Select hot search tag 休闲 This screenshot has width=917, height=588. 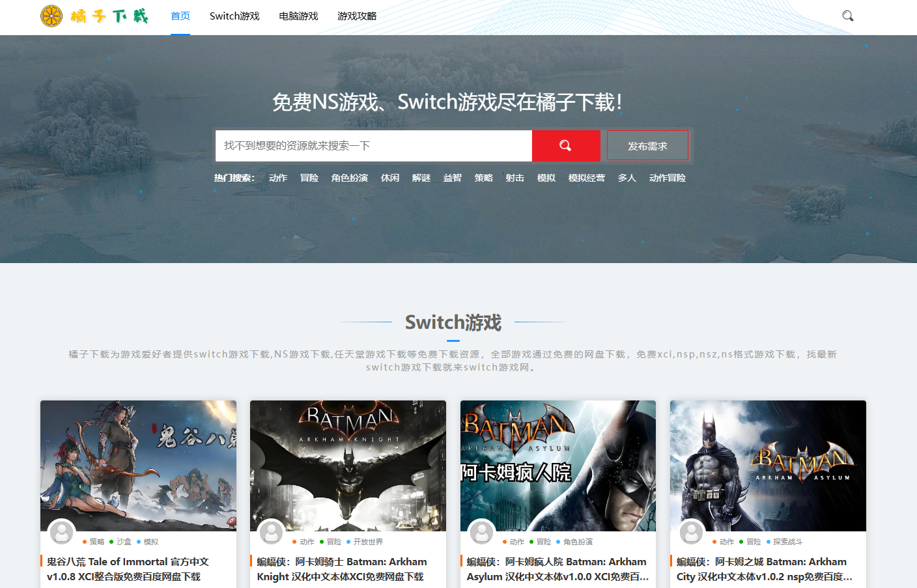point(390,178)
